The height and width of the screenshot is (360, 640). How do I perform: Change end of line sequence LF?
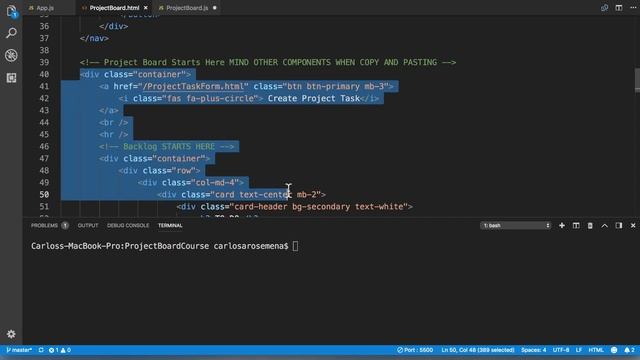[x=579, y=350]
